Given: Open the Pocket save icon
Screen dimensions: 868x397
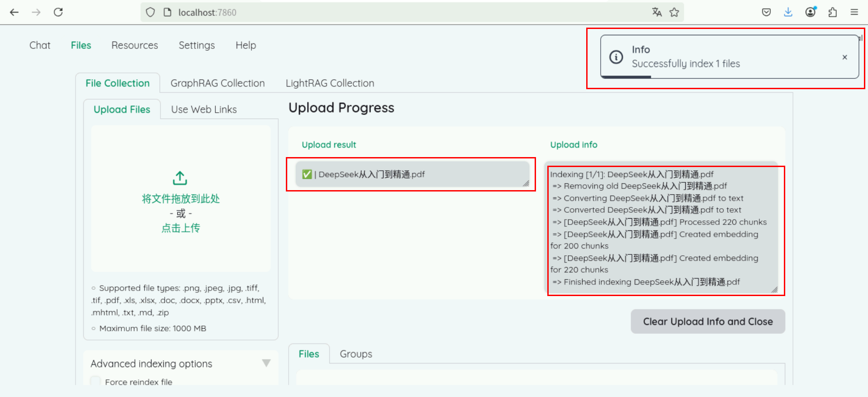Looking at the screenshot, I should click(x=766, y=12).
